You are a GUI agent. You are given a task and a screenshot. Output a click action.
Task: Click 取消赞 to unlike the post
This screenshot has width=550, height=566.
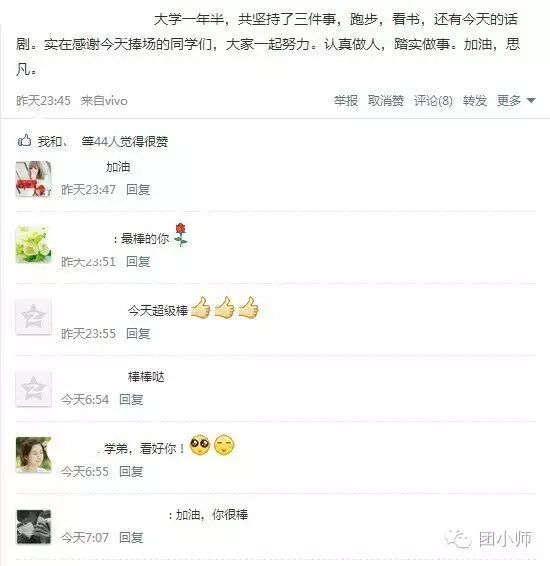pos(385,100)
